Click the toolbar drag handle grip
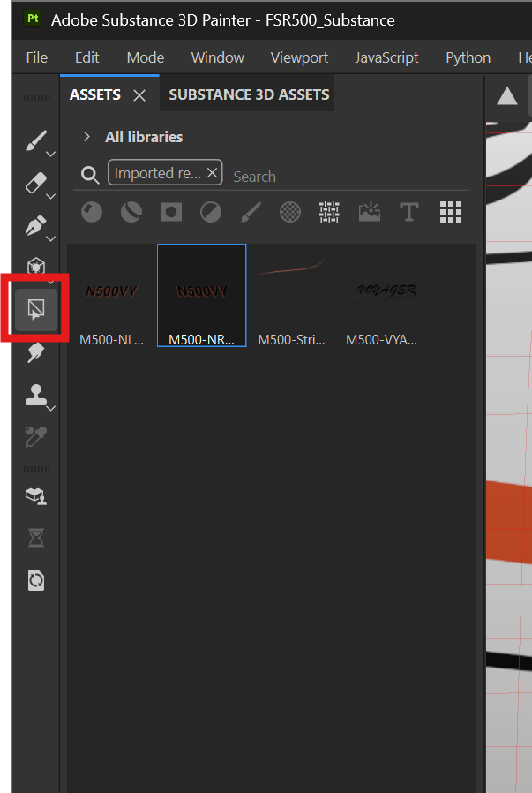The height and width of the screenshot is (793, 532). (x=36, y=99)
